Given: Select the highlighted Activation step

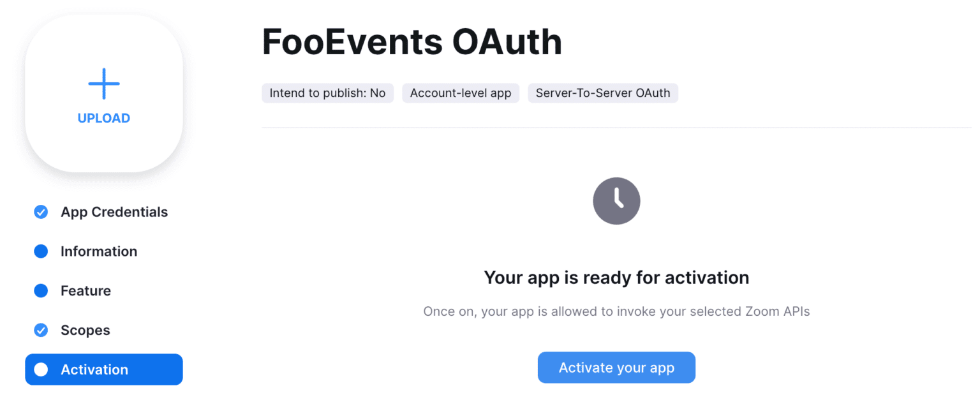Looking at the screenshot, I should click(94, 369).
